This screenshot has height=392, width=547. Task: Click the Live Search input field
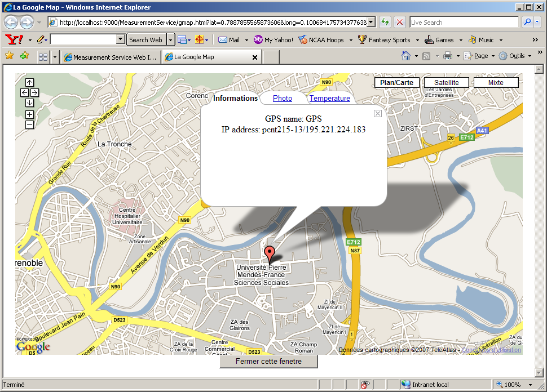coord(464,23)
